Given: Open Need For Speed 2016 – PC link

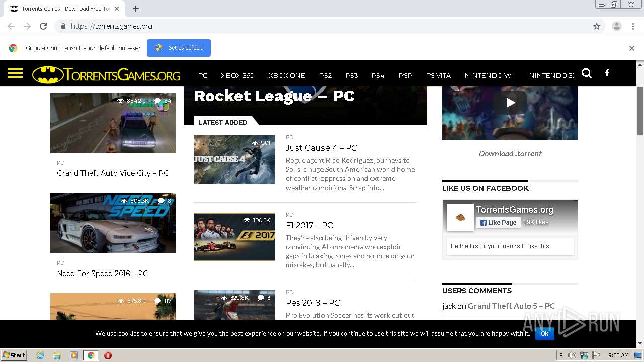Looking at the screenshot, I should point(102,274).
